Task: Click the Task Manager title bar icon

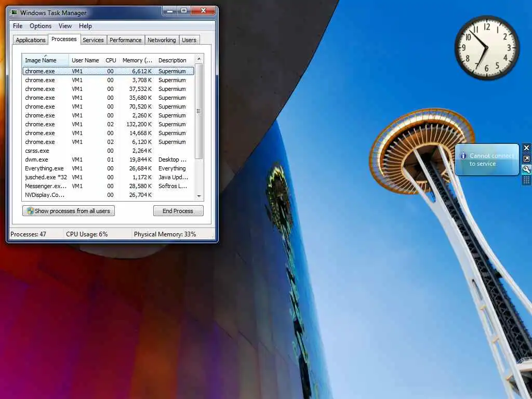Action: click(14, 12)
